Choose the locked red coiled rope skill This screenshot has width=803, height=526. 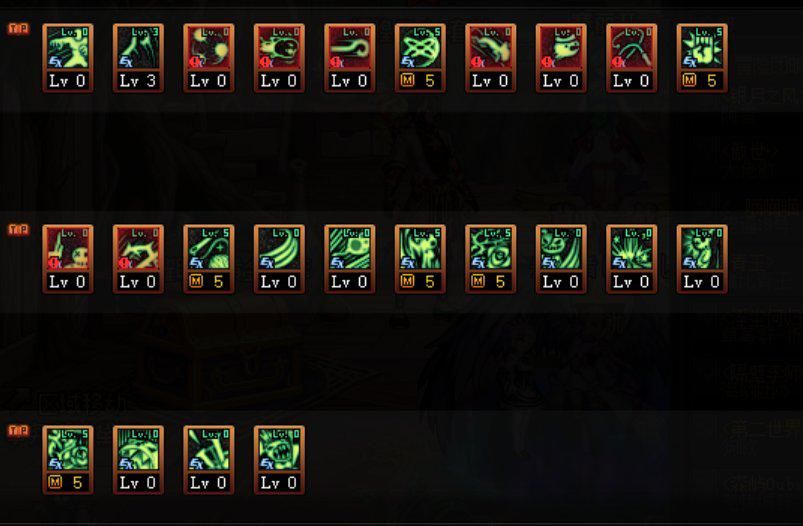631,58
